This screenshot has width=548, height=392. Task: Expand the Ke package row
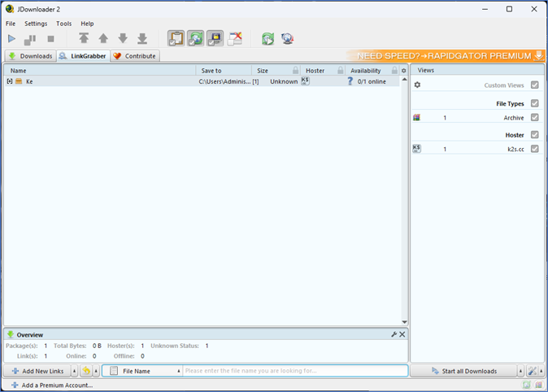coord(10,81)
